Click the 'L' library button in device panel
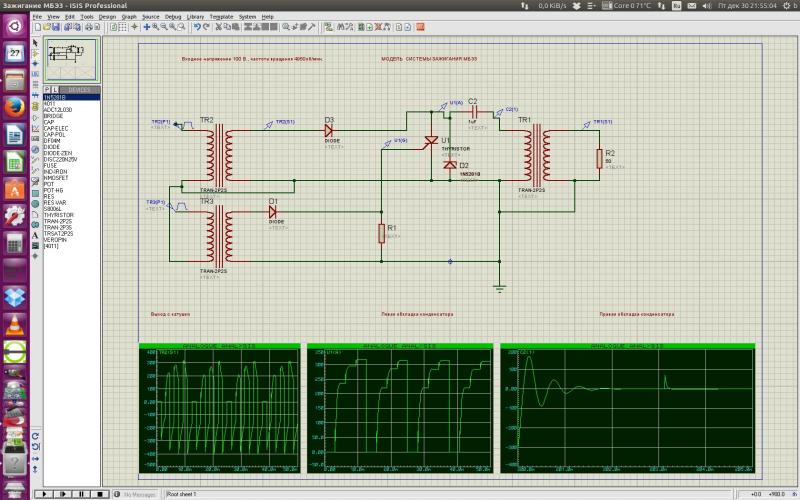Image resolution: width=800 pixels, height=500 pixels. point(56,89)
